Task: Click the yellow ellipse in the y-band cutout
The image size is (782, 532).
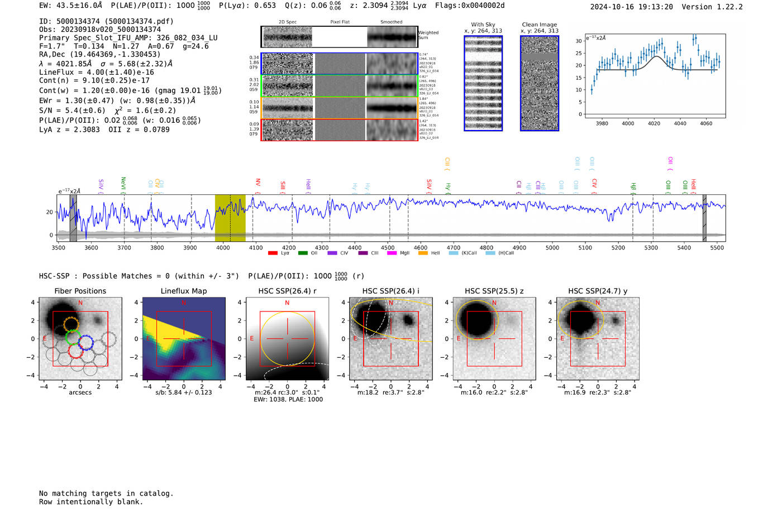Action: [581, 319]
